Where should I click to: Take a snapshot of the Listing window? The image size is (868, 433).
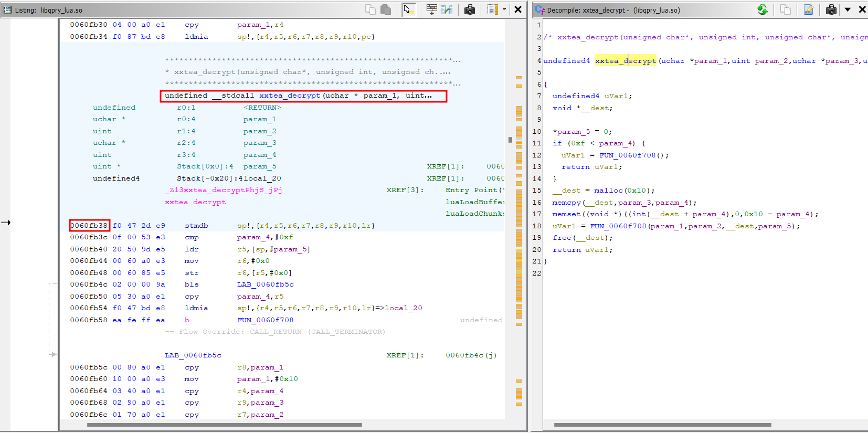point(470,9)
